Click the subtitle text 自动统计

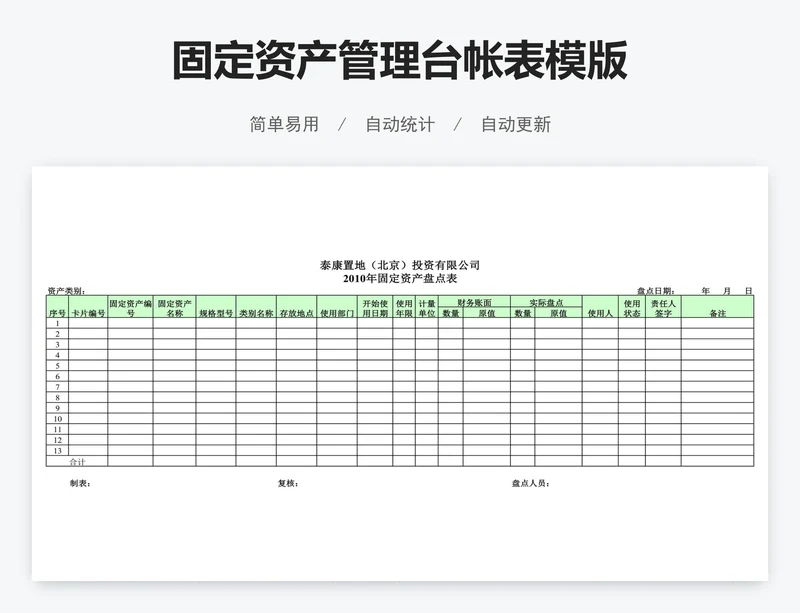[400, 125]
